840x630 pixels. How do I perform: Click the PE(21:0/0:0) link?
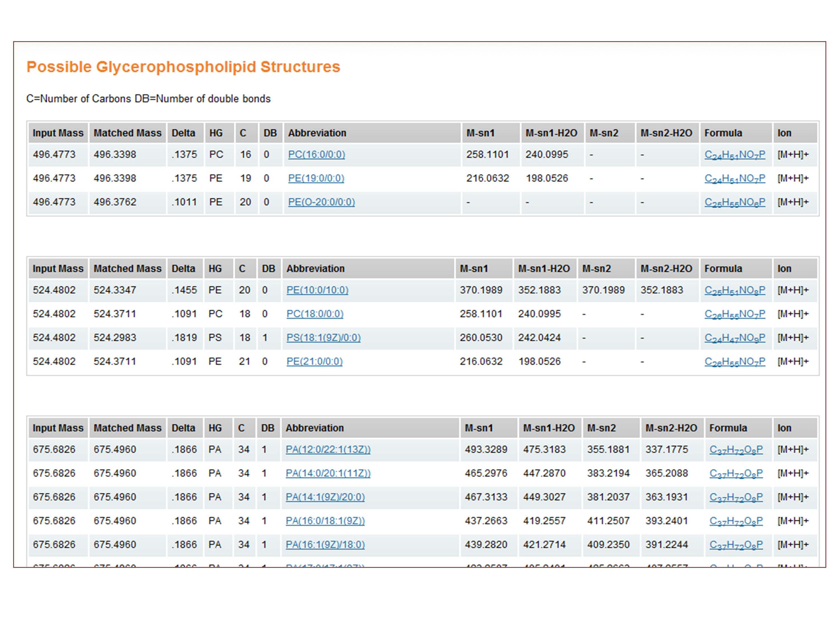point(314,361)
